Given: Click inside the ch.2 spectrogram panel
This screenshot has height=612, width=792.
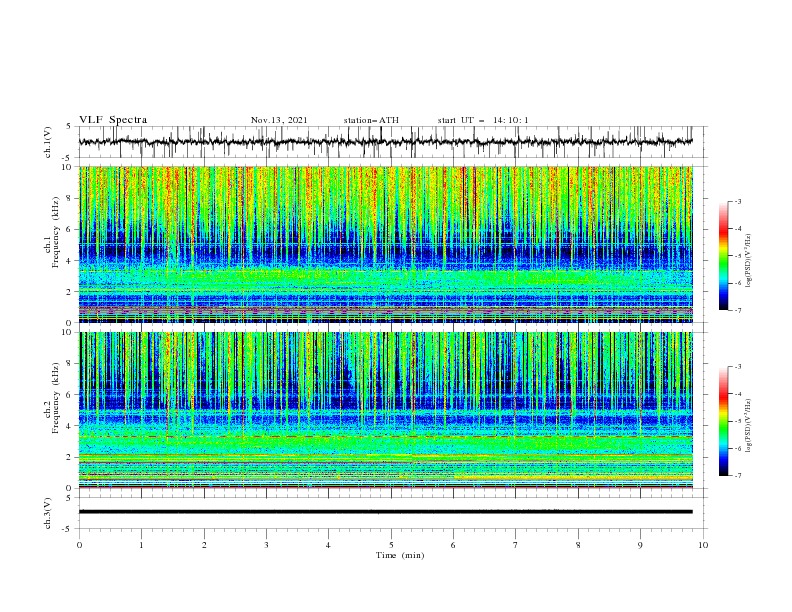Looking at the screenshot, I should tap(386, 410).
